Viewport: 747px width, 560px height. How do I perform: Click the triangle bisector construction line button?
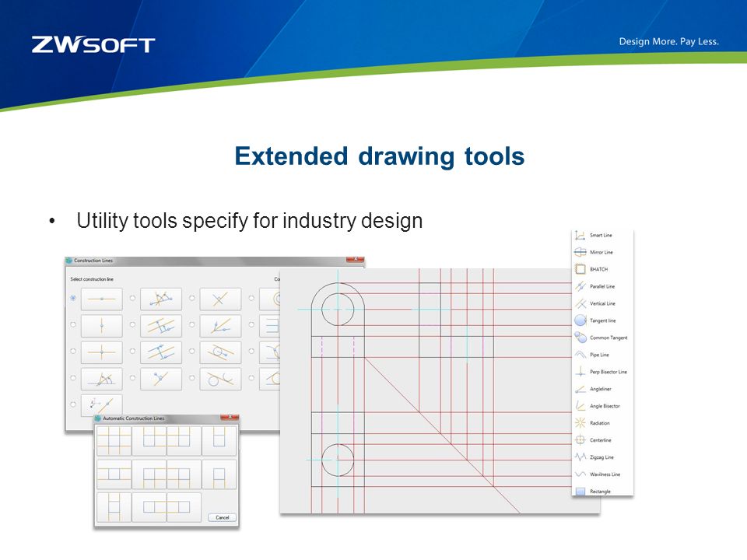pos(161,299)
